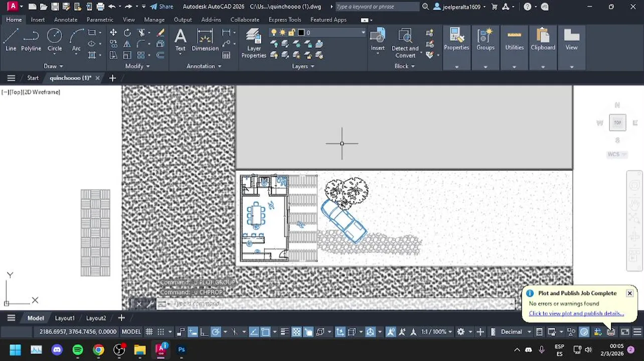
Task: Expand the Modify panel dropdown
Action: [x=137, y=66]
